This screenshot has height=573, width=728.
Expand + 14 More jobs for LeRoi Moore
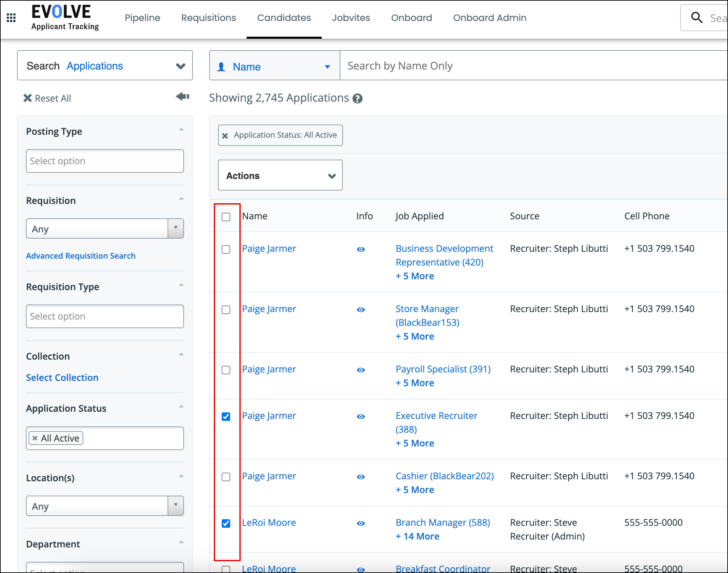[x=417, y=536]
